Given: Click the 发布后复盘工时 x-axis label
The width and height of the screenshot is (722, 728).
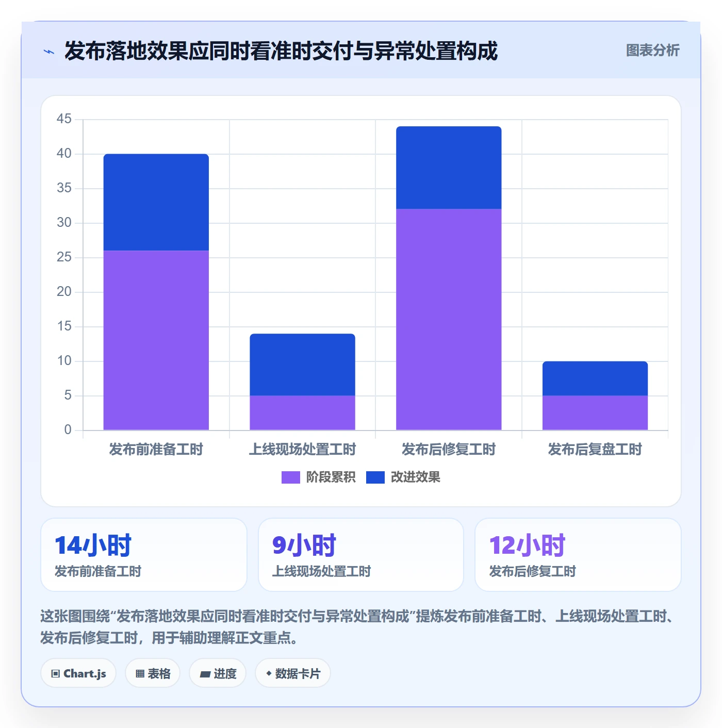Looking at the screenshot, I should coord(595,450).
